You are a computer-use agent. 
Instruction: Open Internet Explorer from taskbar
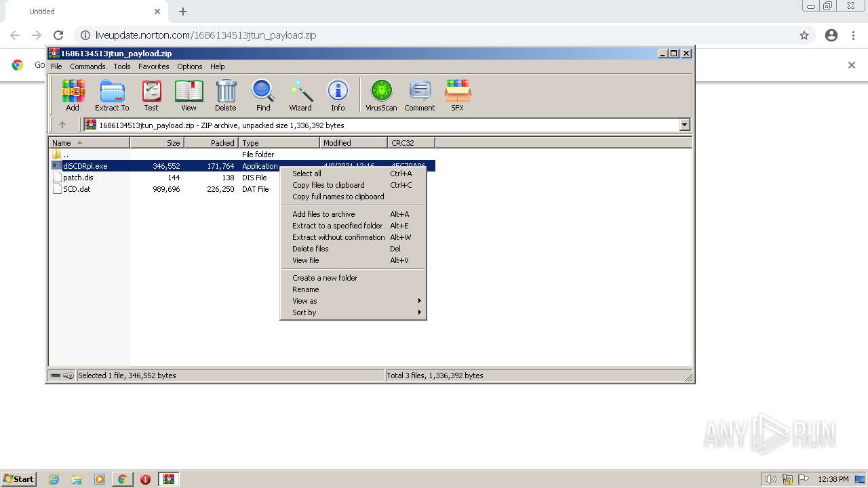(54, 479)
